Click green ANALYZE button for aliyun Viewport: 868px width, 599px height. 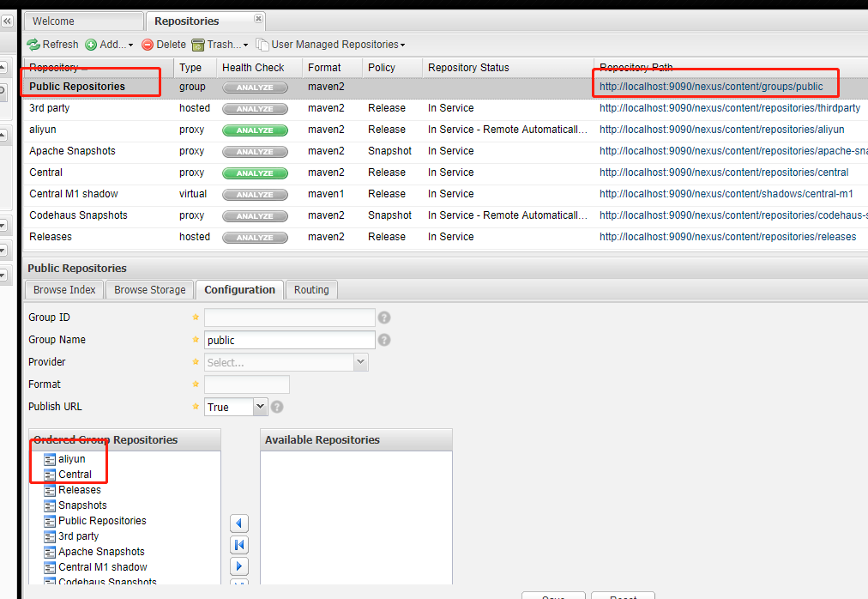pyautogui.click(x=256, y=130)
